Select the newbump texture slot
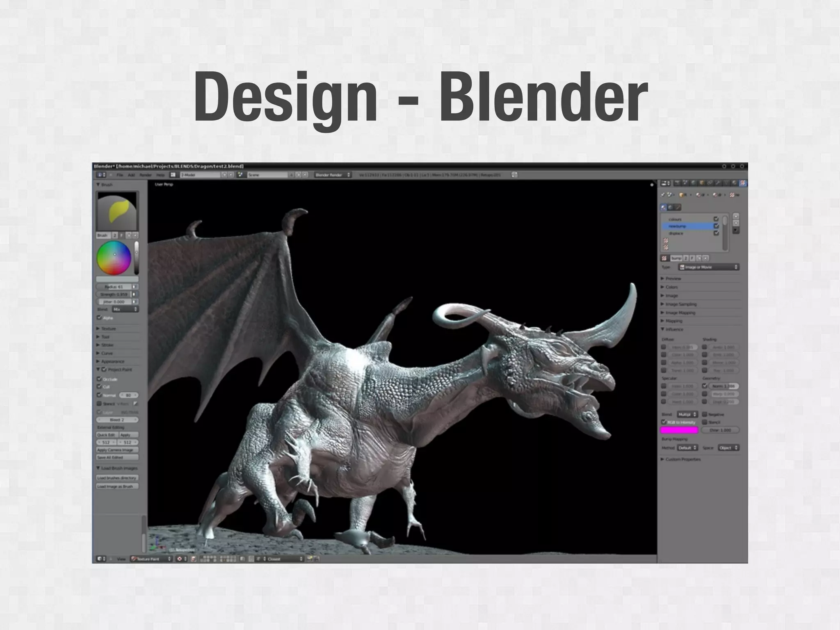 tap(688, 226)
